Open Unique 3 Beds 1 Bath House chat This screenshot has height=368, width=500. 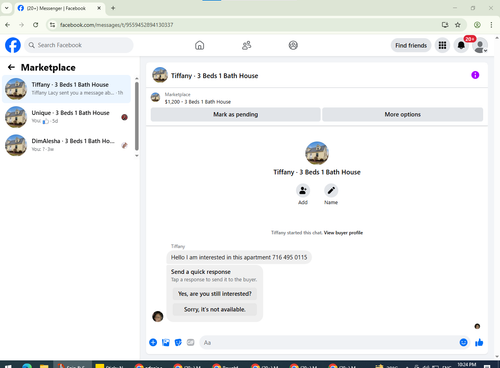pyautogui.click(x=66, y=117)
